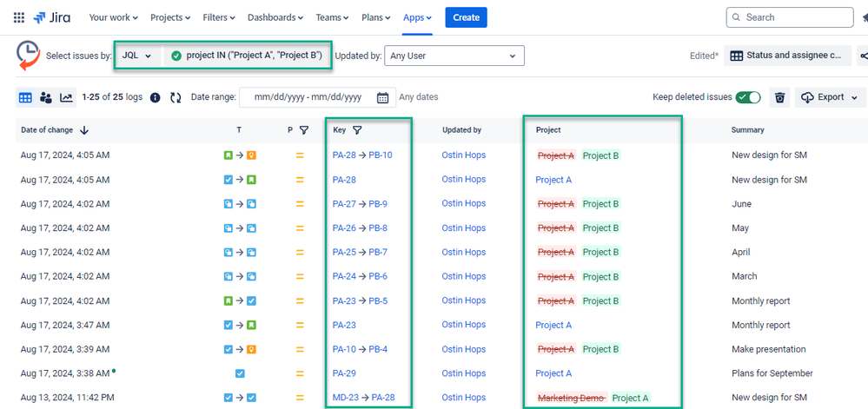Screen dimensions: 868x409
Task: Click Project B tag in June row
Action: pyautogui.click(x=600, y=204)
